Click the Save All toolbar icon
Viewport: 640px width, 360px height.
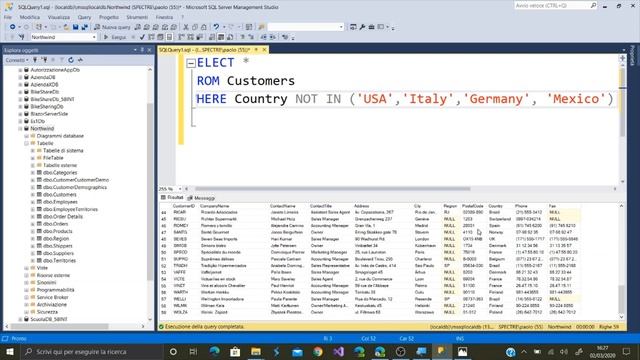[84, 27]
